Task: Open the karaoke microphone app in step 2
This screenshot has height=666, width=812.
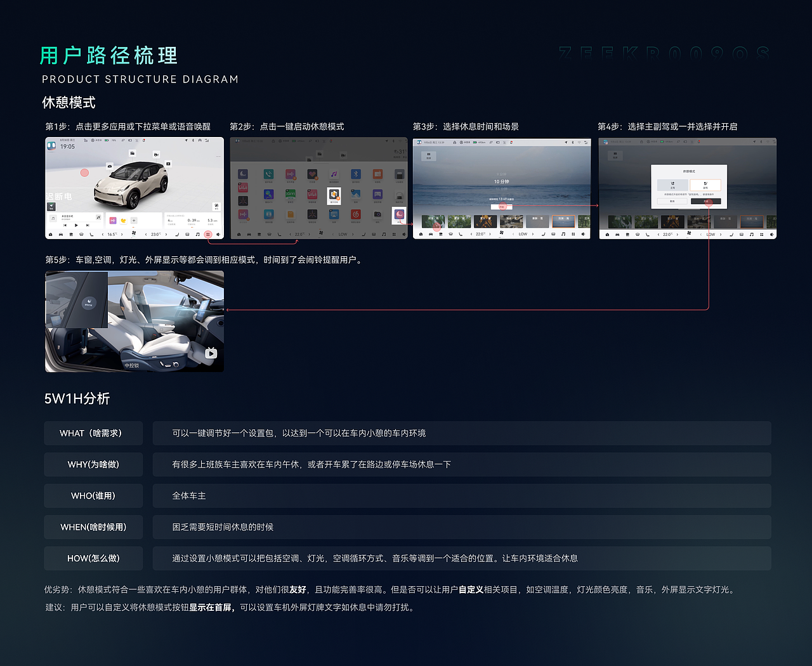Action: (268, 194)
